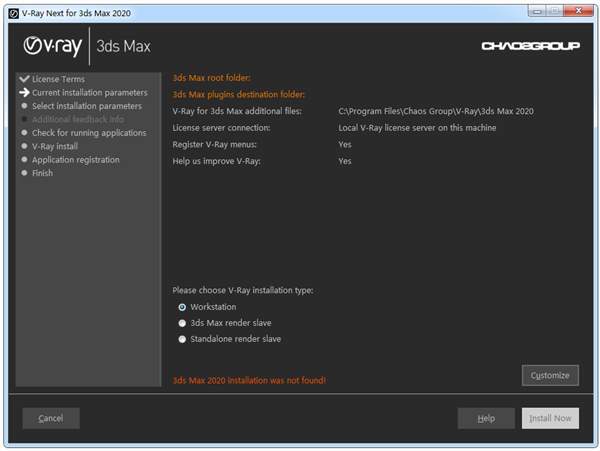Select the Finish step
This screenshot has width=600, height=451.
click(x=42, y=173)
